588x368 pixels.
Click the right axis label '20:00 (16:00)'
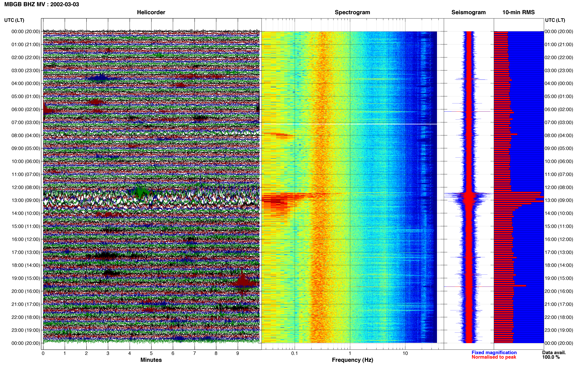pos(559,291)
